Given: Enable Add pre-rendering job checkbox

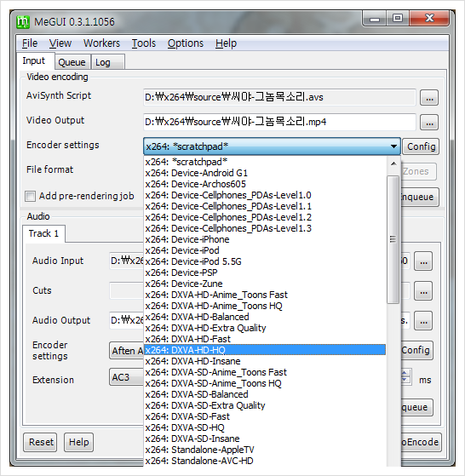Looking at the screenshot, I should [x=30, y=196].
